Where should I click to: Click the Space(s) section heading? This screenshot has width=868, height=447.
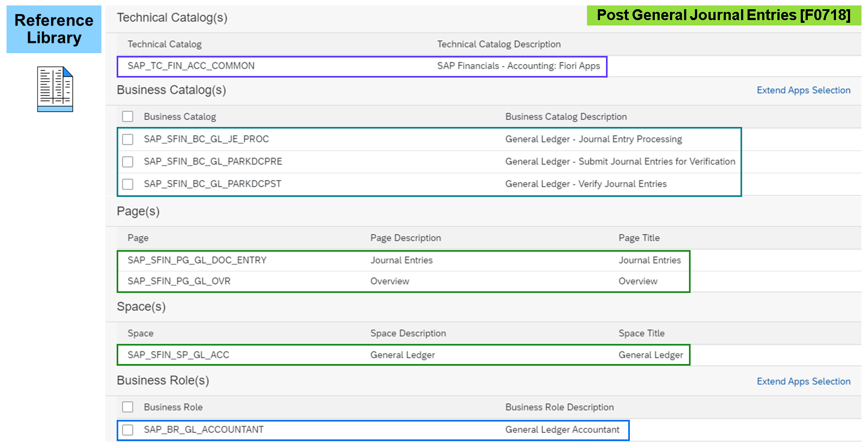point(141,307)
